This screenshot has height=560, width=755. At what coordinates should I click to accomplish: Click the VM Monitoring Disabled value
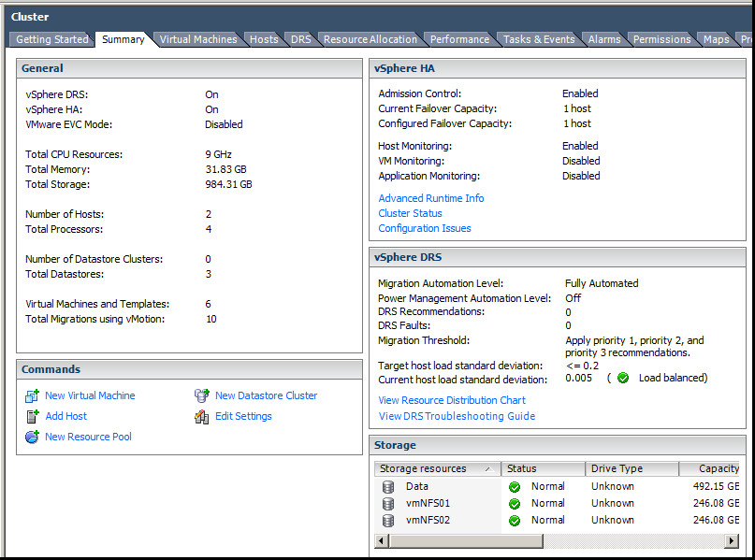point(581,161)
